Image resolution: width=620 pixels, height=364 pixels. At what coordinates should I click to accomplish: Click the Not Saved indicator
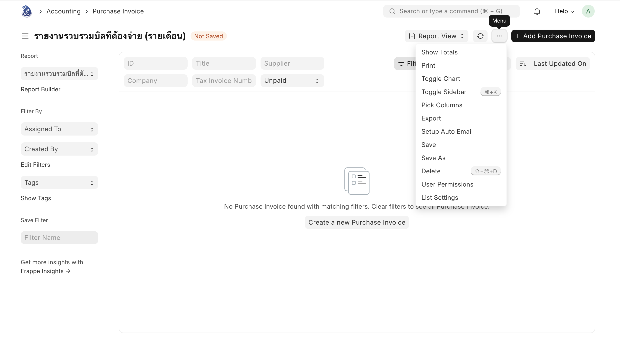point(208,36)
